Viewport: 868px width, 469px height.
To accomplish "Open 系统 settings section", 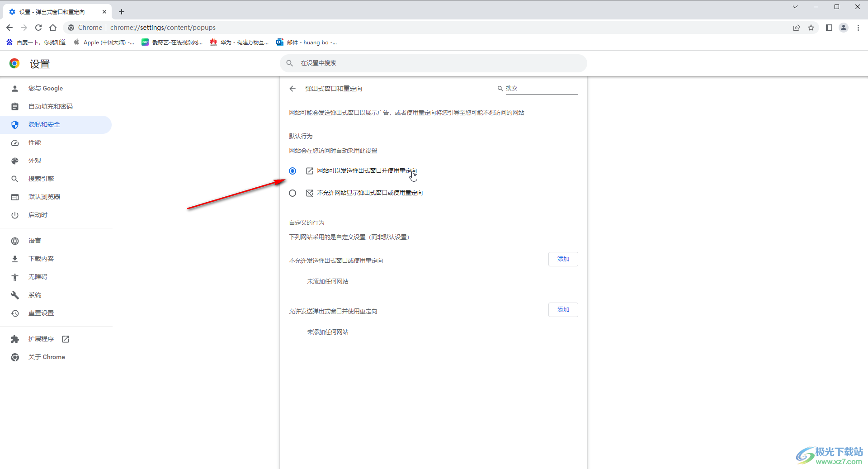I will point(56,295).
